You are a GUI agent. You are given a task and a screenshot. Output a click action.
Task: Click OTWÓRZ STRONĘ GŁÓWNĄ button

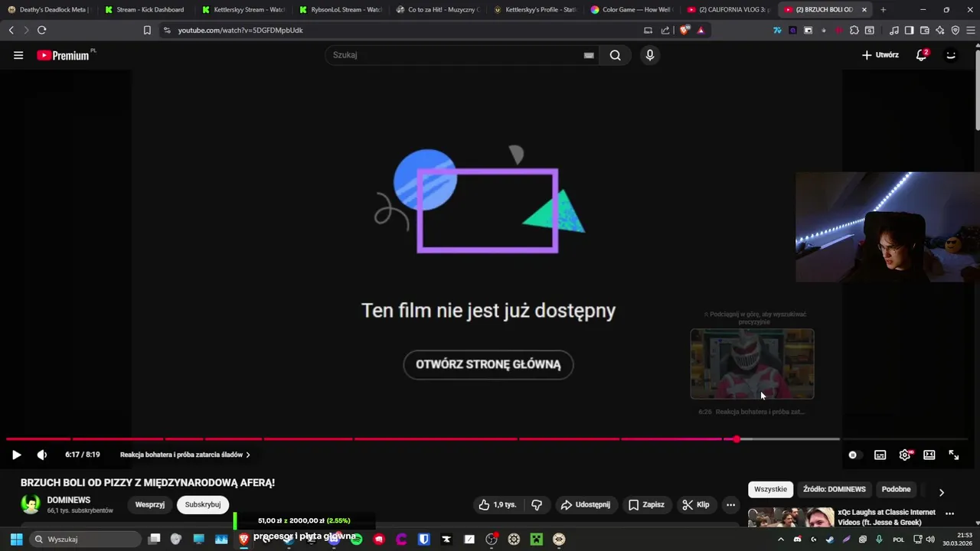coord(488,364)
